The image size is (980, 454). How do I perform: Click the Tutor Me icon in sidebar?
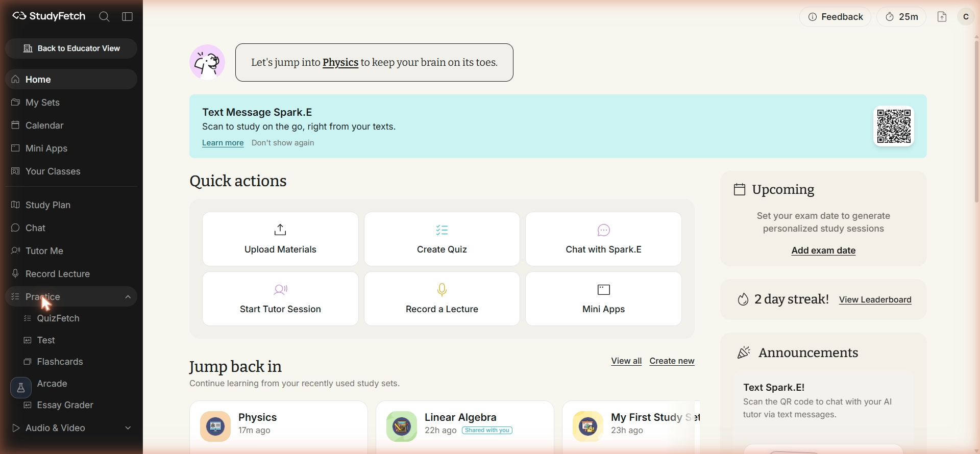point(16,250)
